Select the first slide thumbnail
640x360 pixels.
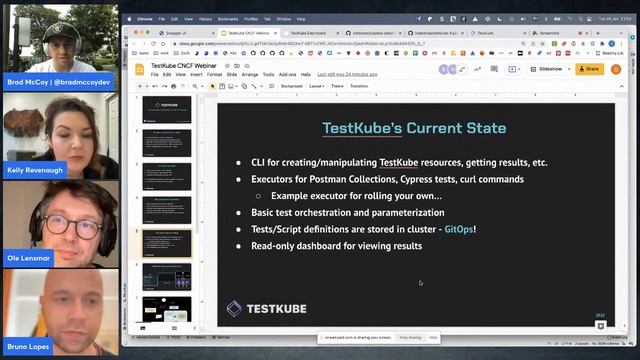point(167,109)
